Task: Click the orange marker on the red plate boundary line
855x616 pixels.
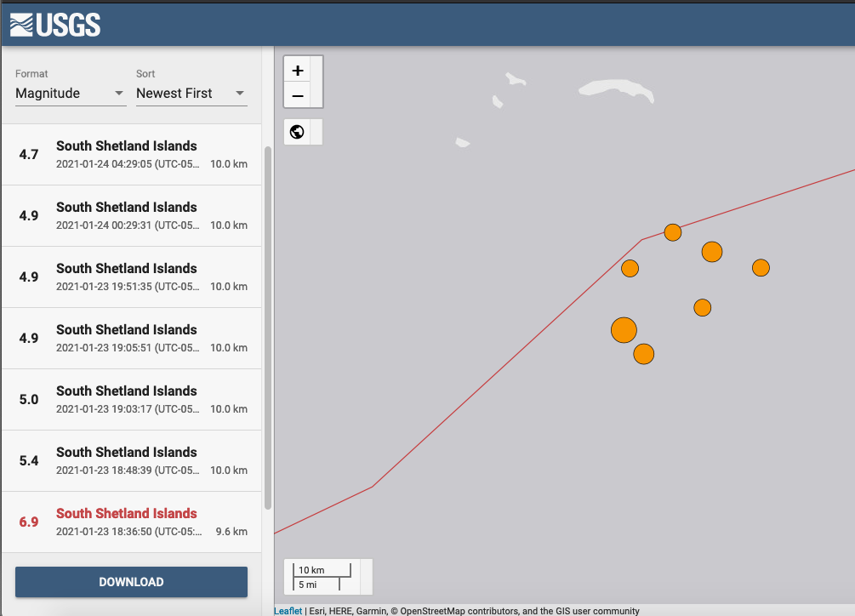Action: 673,232
